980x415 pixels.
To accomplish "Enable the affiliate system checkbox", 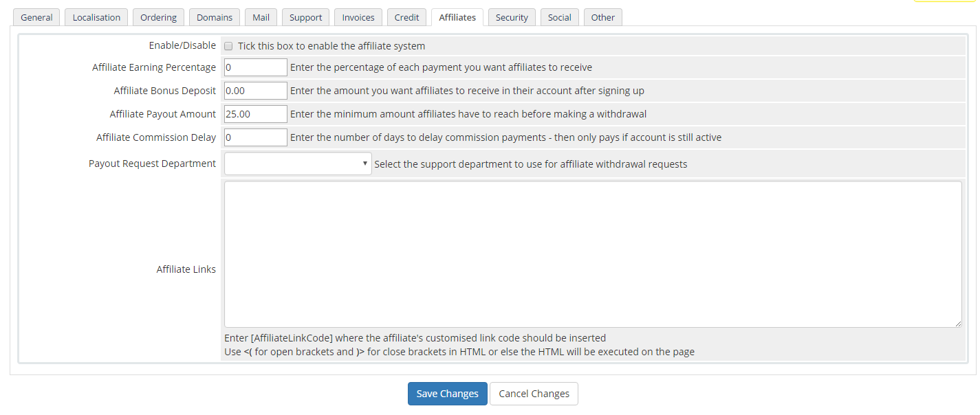I will (x=228, y=46).
